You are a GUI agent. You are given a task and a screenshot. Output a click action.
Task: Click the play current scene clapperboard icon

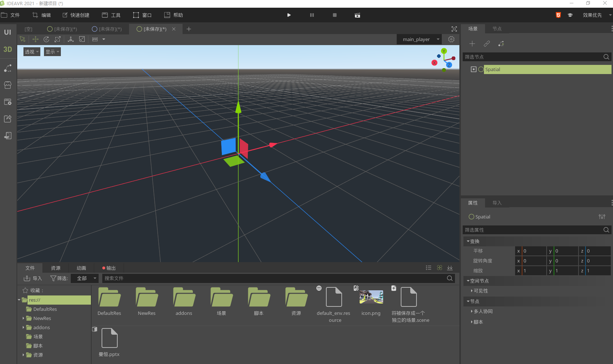tap(357, 15)
